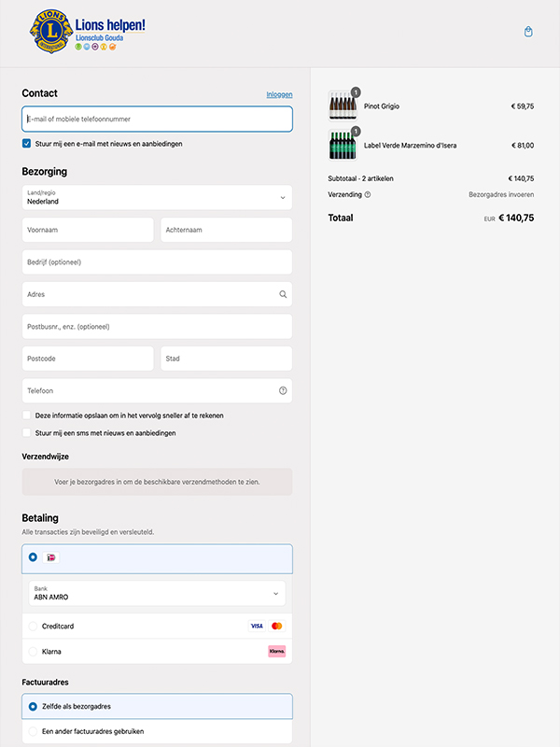Open the Land/regio dropdown
Screen dimensions: 560x747
[157, 197]
